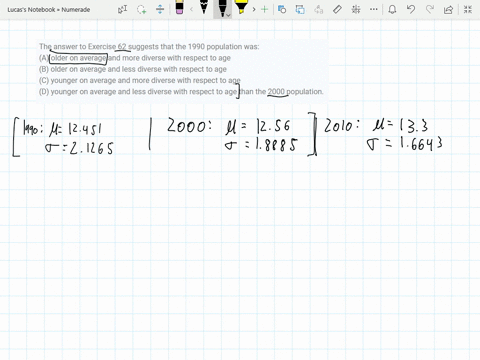Open the more options ellipsis menu

coord(374,9)
